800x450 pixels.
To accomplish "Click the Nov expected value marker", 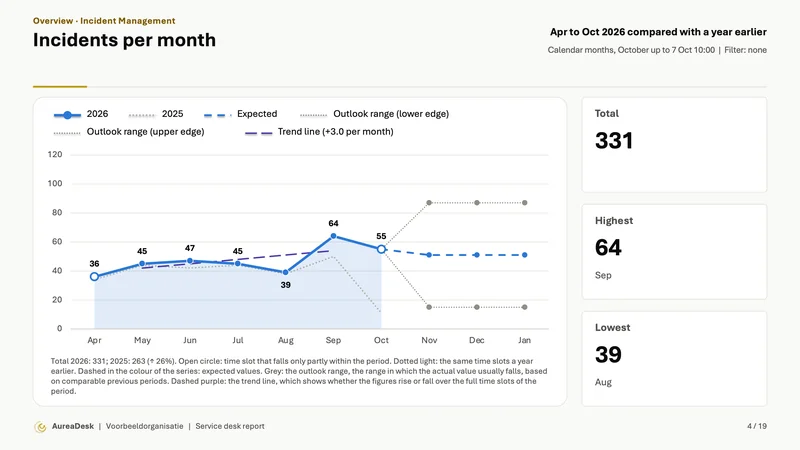I will 429,255.
